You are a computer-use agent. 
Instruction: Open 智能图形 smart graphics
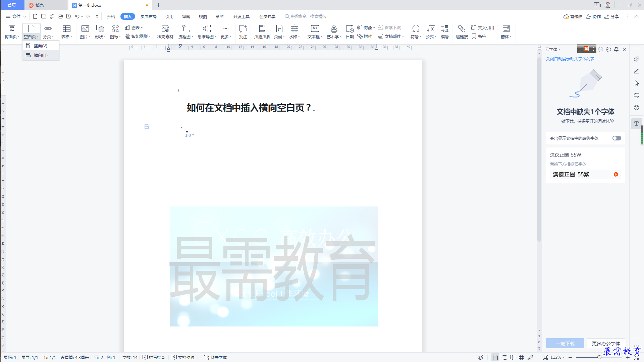(138, 36)
